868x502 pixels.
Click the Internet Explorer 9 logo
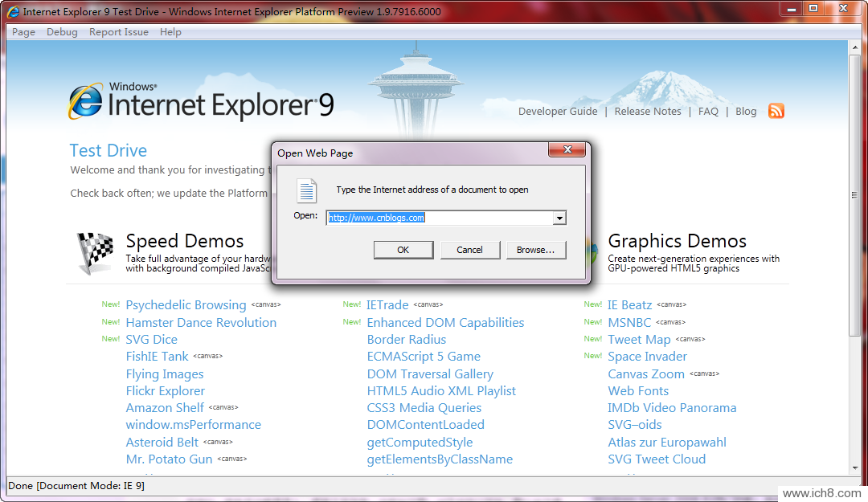[x=201, y=102]
